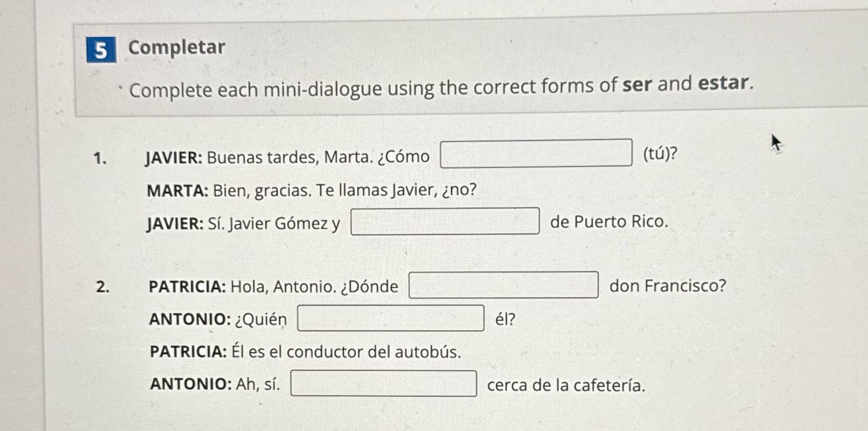868x431 pixels.
Task: Click the blue number 5 badge
Action: point(100,48)
